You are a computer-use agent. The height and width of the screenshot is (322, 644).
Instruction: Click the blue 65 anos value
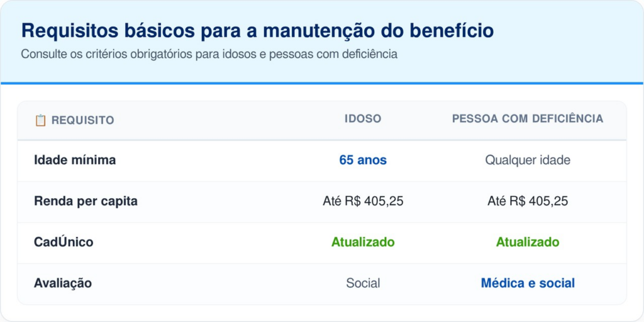[x=363, y=160]
